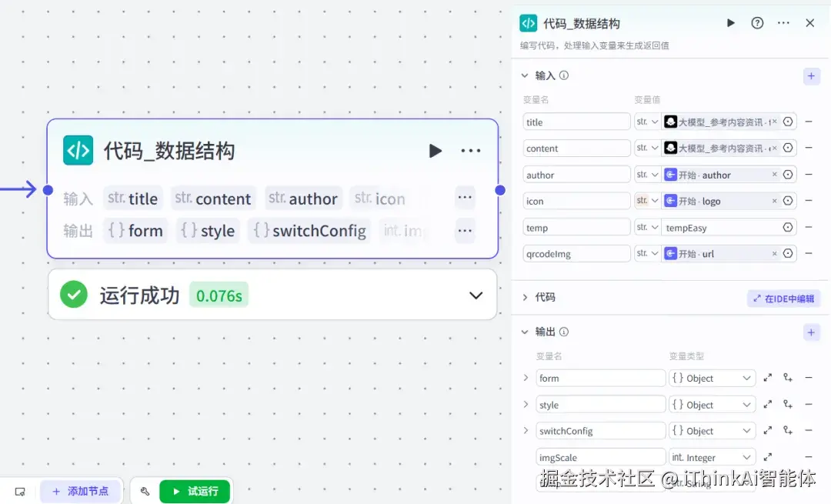Click the add-child icon beside switchConfig output

pyautogui.click(x=787, y=430)
